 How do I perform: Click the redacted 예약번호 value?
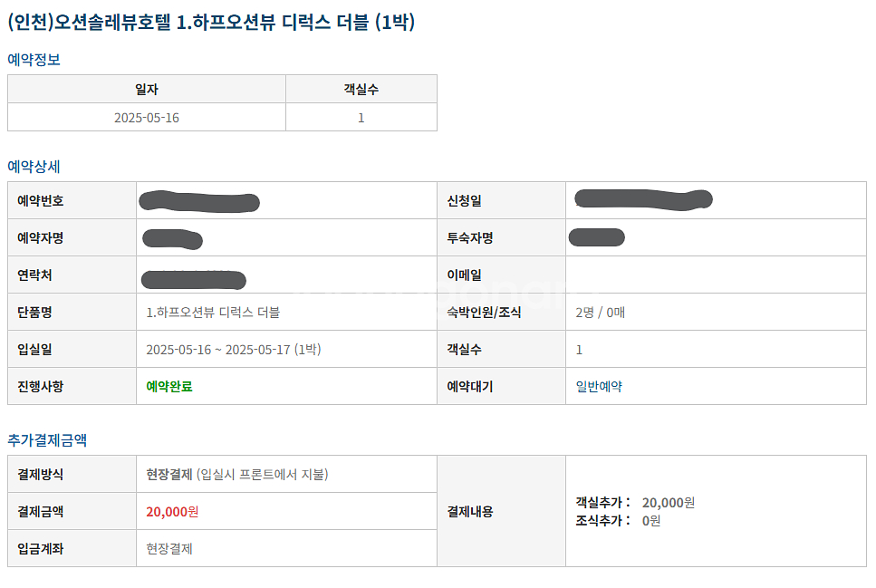pos(199,201)
